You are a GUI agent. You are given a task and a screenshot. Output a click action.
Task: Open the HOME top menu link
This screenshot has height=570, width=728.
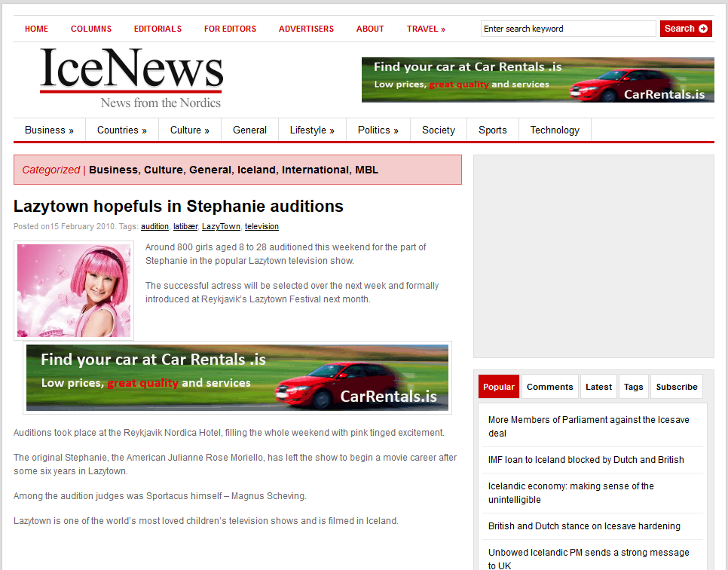point(36,29)
